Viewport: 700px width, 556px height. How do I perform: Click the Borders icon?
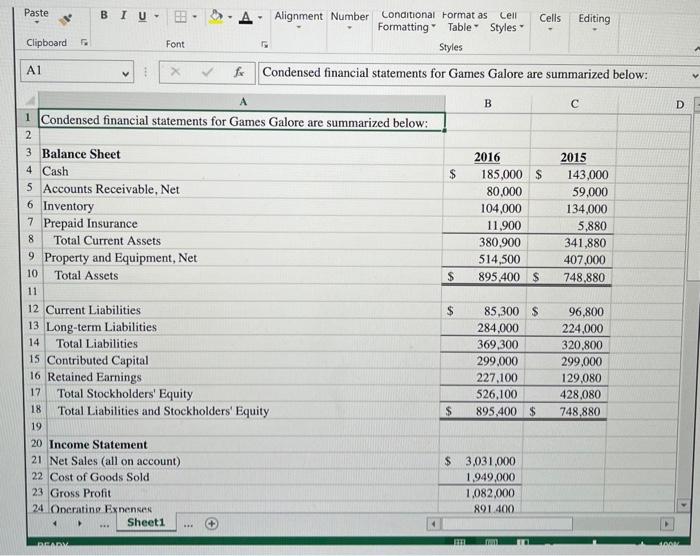pyautogui.click(x=180, y=17)
